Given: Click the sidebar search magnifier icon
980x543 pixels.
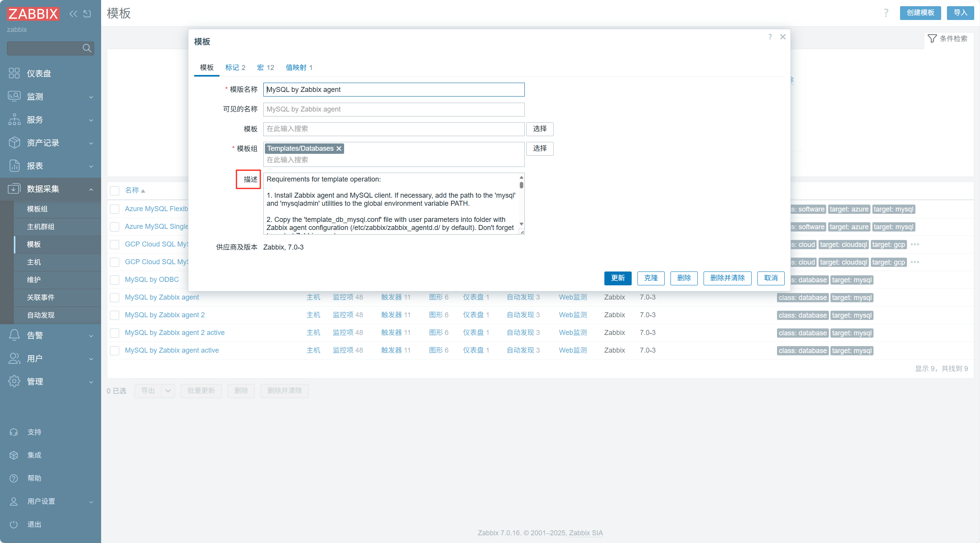Looking at the screenshot, I should (87, 48).
